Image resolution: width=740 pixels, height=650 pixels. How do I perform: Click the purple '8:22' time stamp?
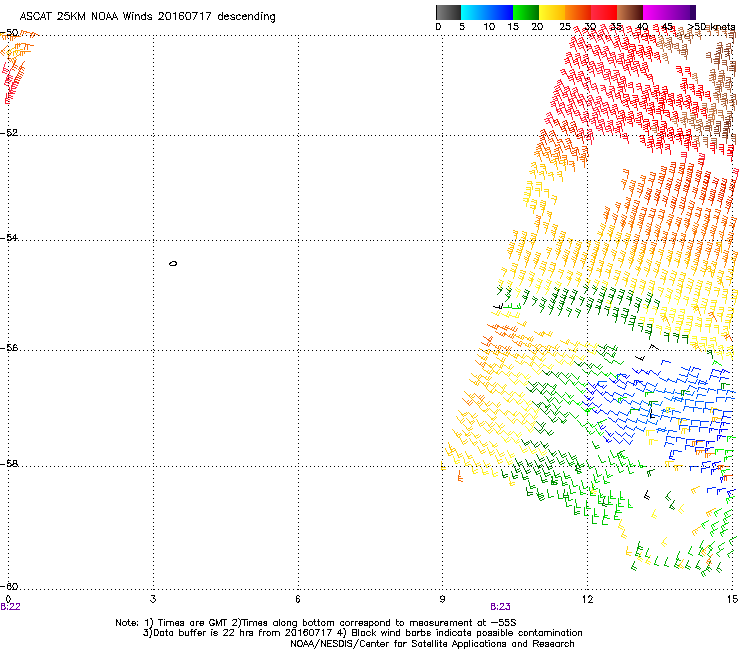[x=10, y=607]
